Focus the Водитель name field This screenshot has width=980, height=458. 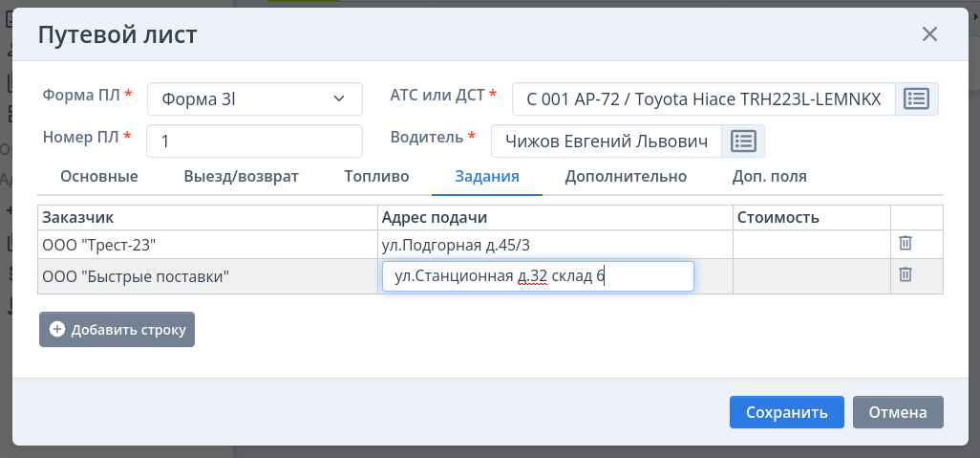[x=606, y=142]
